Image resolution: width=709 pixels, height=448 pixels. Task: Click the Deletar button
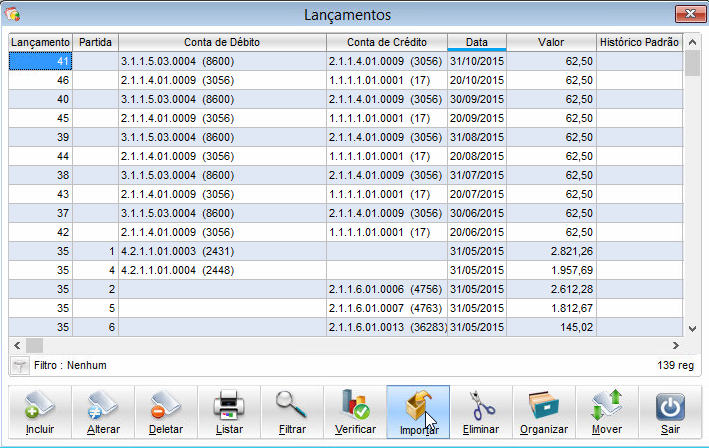click(166, 413)
